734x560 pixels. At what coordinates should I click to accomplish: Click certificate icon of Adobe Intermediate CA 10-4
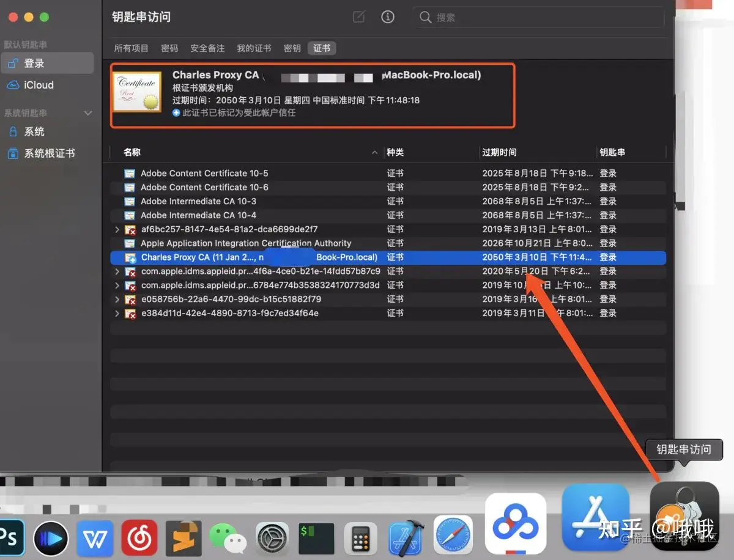[x=130, y=215]
